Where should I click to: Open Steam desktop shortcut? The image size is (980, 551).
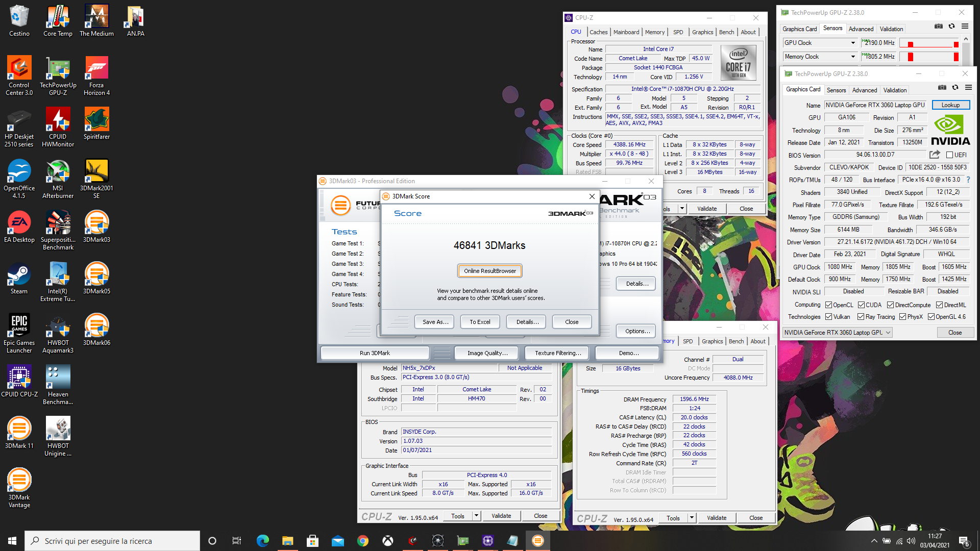(x=19, y=278)
